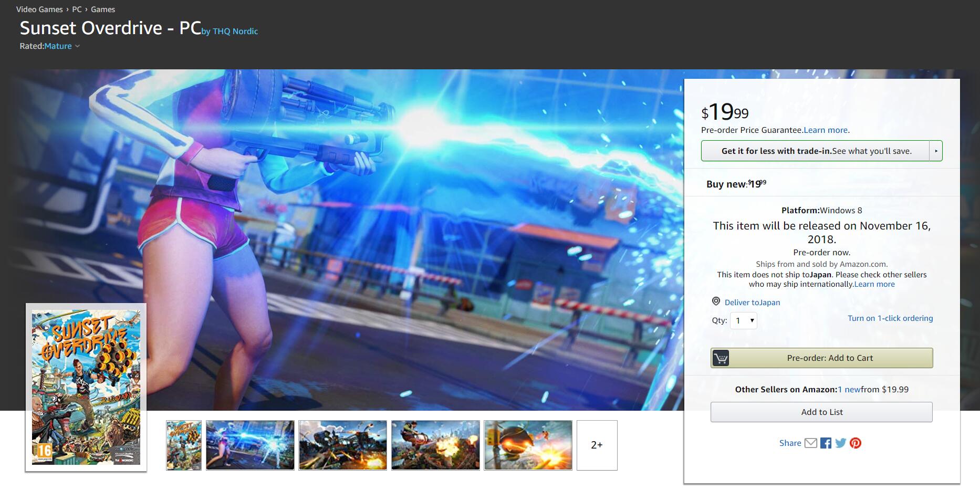Share product on Twitter

pos(840,443)
